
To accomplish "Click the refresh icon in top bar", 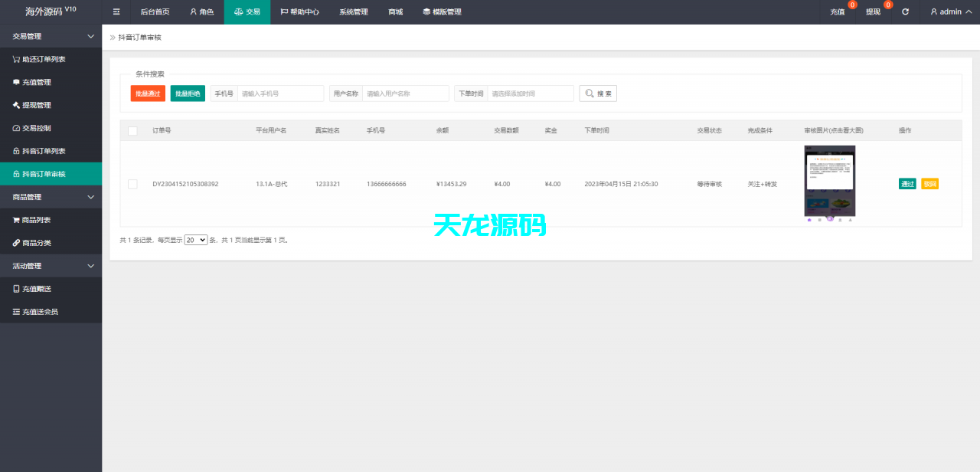I will click(x=905, y=11).
